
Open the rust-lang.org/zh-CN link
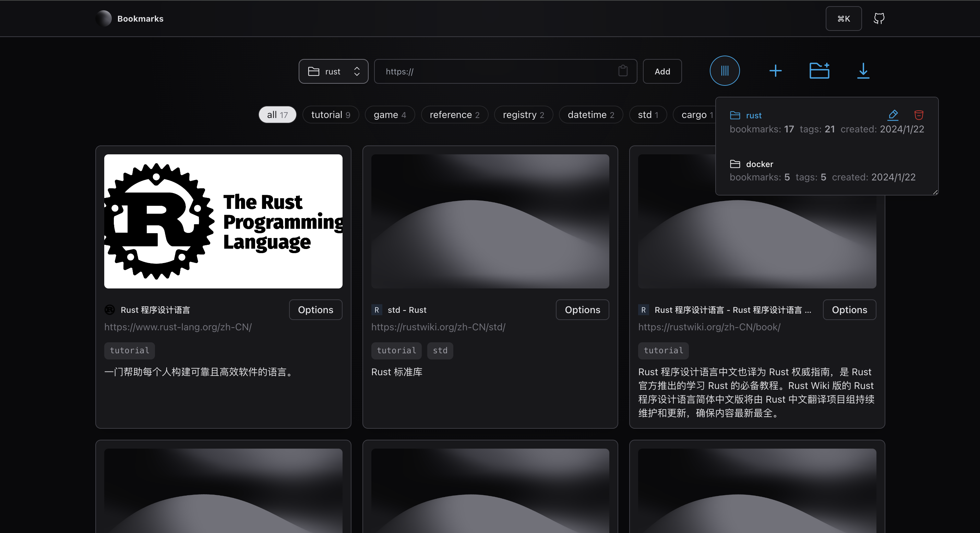[178, 327]
